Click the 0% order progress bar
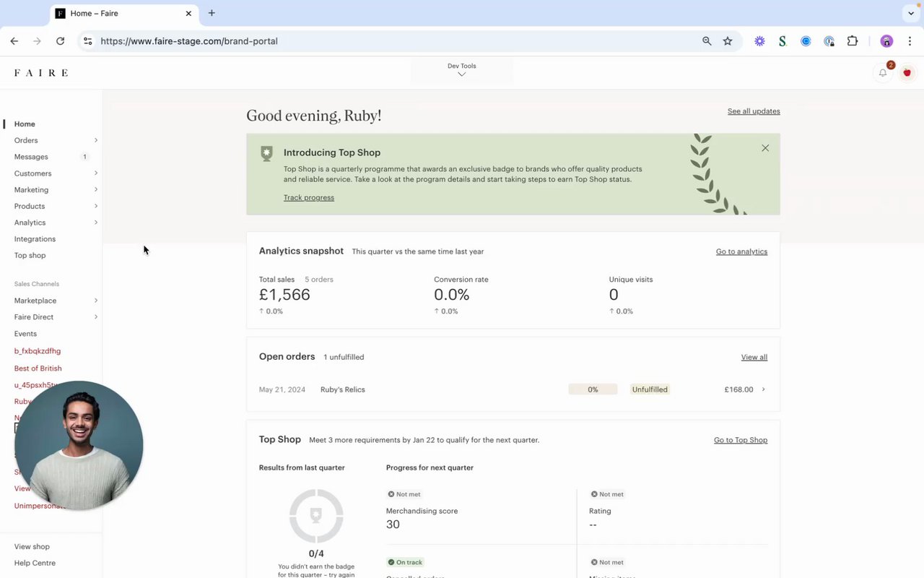Screen dimensions: 924x578 [x=593, y=389]
